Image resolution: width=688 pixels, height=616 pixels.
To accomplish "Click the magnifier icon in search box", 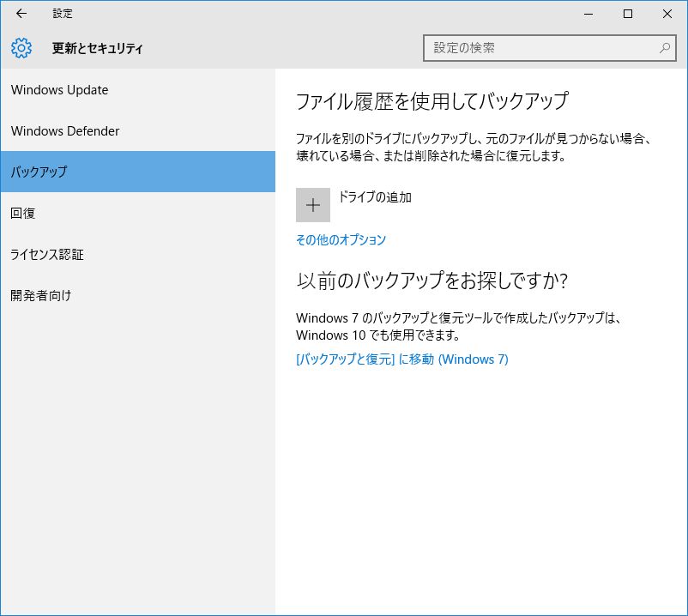I will 665,48.
